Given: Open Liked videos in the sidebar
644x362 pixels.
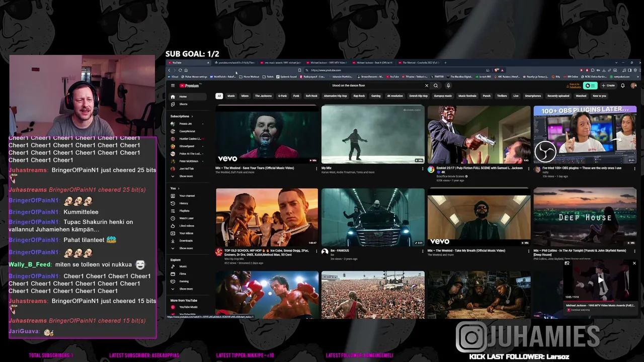Looking at the screenshot, I should point(187,226).
